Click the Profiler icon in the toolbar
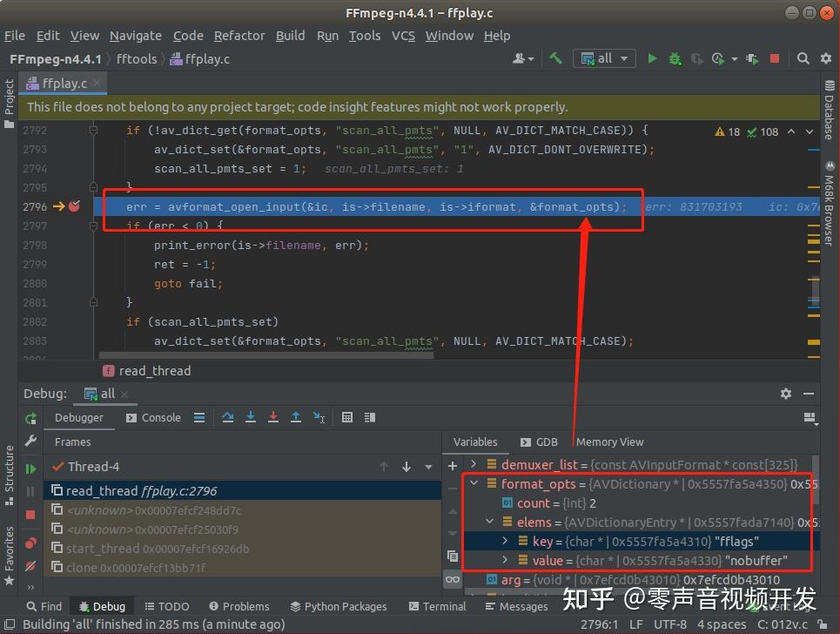The height and width of the screenshot is (634, 840). coord(718,58)
